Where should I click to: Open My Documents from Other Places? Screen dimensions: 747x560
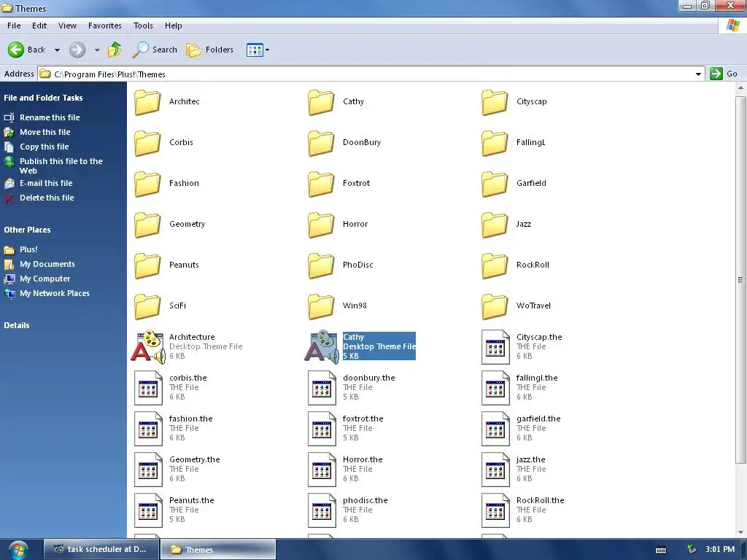47,264
